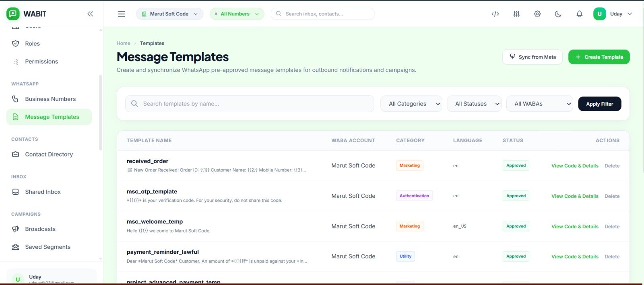The image size is (644, 285).
Task: Open Permissions in the sidebar
Action: pyautogui.click(x=49, y=62)
